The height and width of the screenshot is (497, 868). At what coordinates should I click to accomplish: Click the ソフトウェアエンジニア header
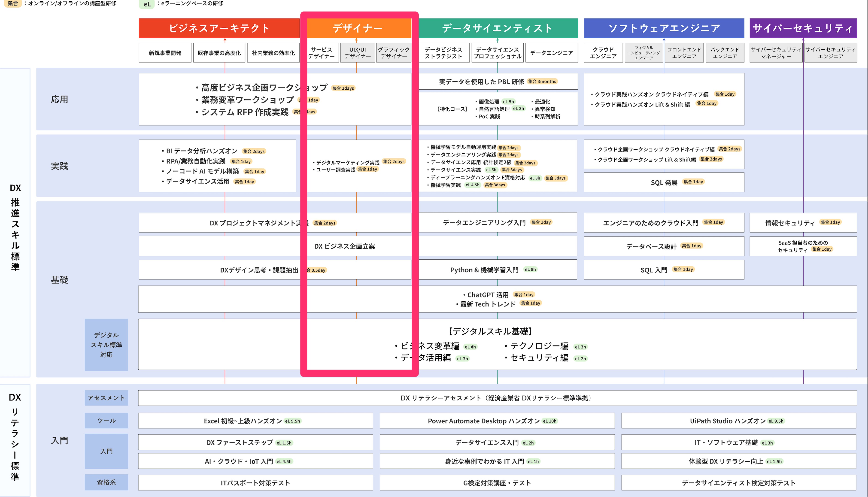tap(664, 28)
